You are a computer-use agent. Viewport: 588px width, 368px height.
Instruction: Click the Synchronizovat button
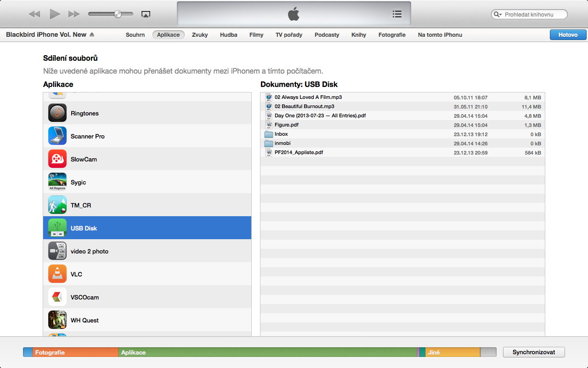(x=534, y=352)
